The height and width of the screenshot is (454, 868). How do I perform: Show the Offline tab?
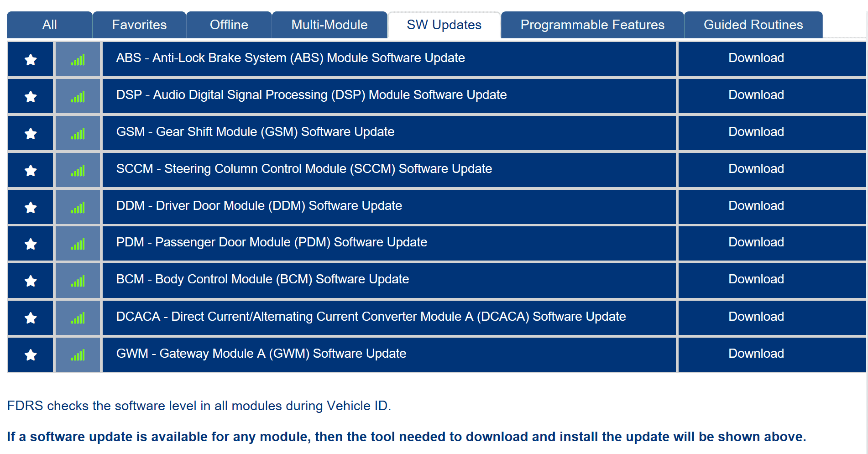point(229,25)
